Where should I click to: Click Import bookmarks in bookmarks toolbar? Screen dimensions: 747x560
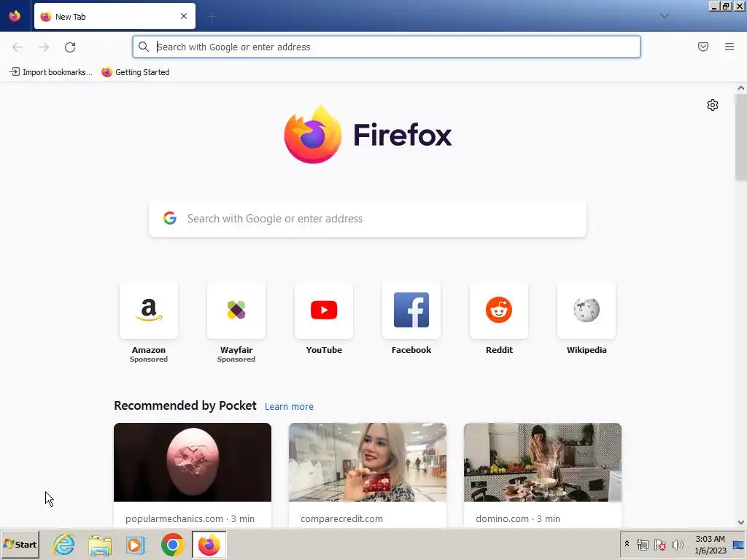point(51,72)
